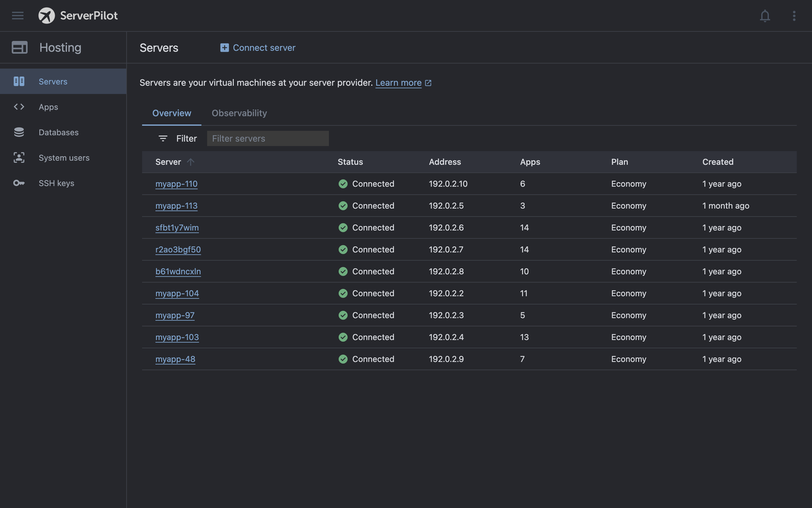The height and width of the screenshot is (508, 812).
Task: Click into the Filter servers field
Action: point(268,138)
